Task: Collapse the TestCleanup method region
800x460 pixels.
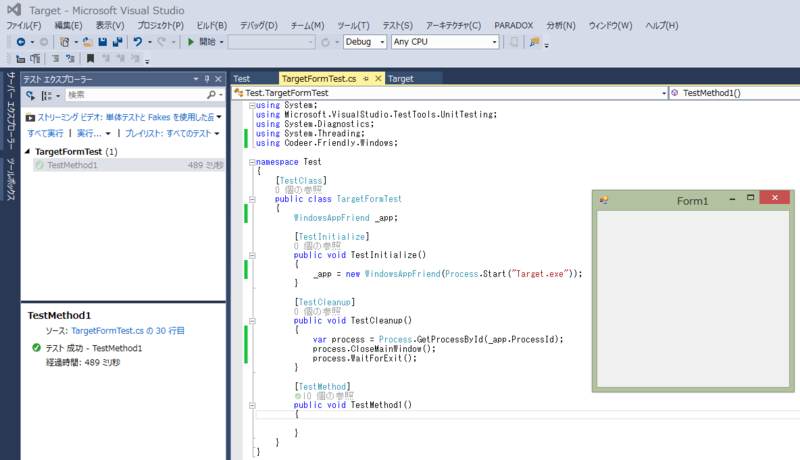Action: 252,321
